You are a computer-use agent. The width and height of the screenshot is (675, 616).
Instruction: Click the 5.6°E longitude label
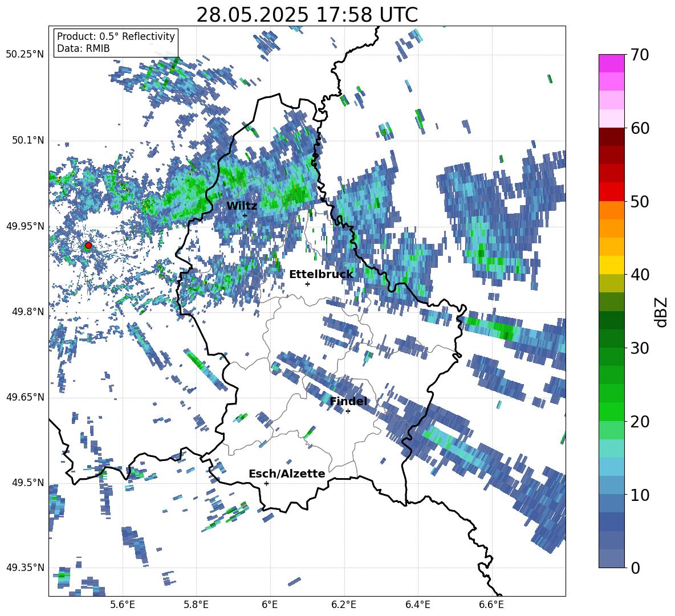pos(123,605)
